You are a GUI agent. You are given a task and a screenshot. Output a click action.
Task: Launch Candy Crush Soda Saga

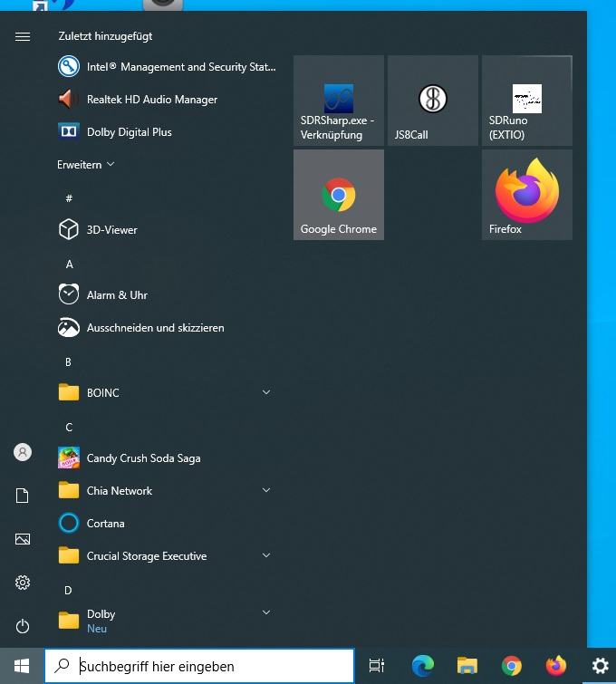pos(130,458)
